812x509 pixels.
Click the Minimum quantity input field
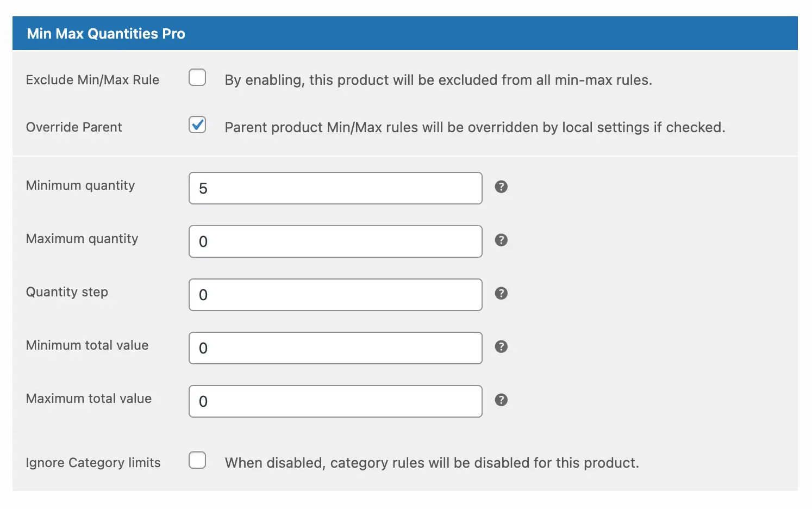[x=335, y=188]
